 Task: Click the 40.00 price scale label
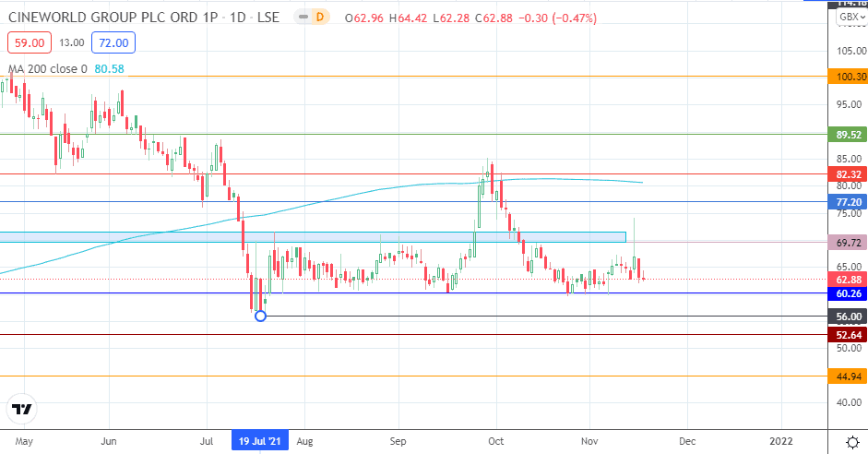(x=851, y=402)
